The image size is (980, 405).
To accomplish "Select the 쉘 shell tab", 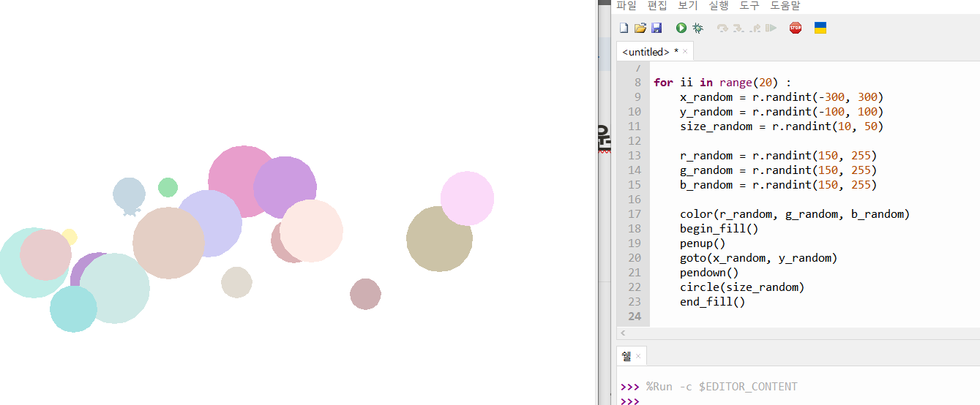I will (626, 356).
